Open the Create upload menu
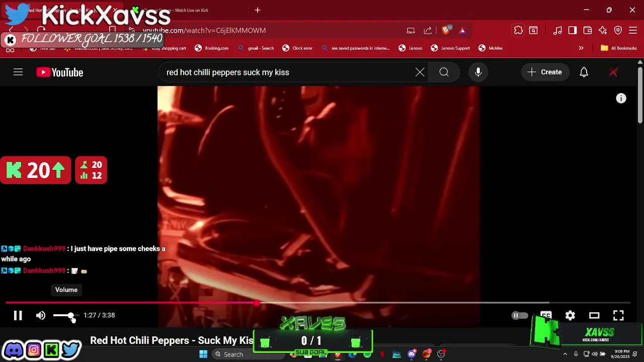Image resolution: width=644 pixels, height=362 pixels. pos(545,72)
